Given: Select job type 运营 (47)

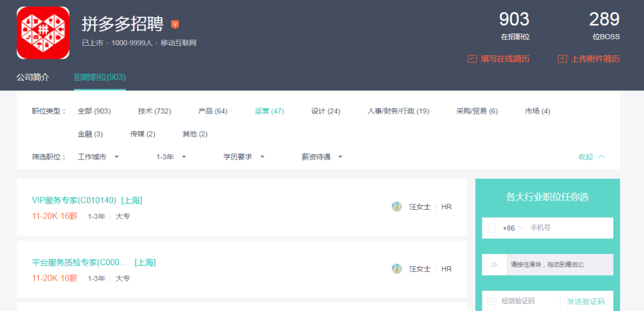Looking at the screenshot, I should [270, 111].
